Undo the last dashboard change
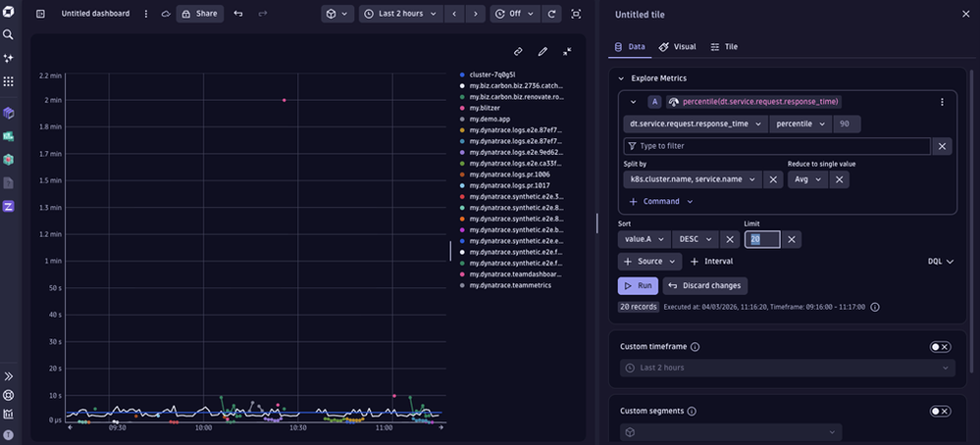Viewport: 980px width, 445px height. [238, 14]
